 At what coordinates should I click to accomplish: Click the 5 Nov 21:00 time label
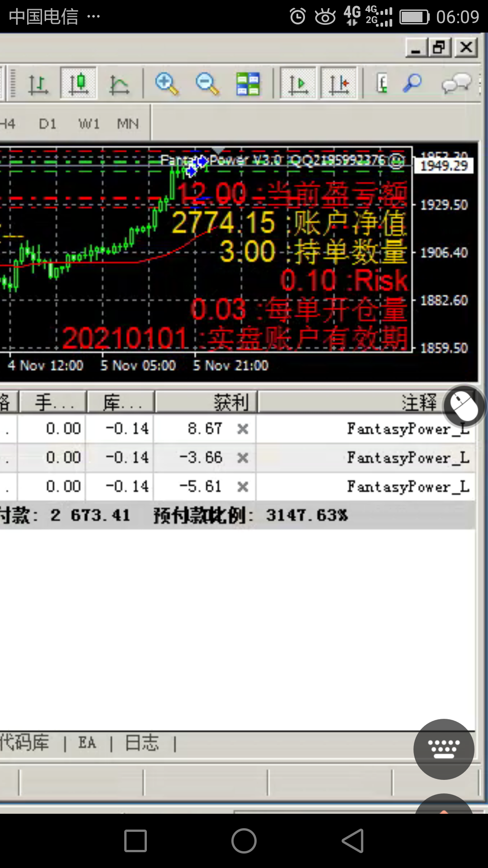click(230, 365)
